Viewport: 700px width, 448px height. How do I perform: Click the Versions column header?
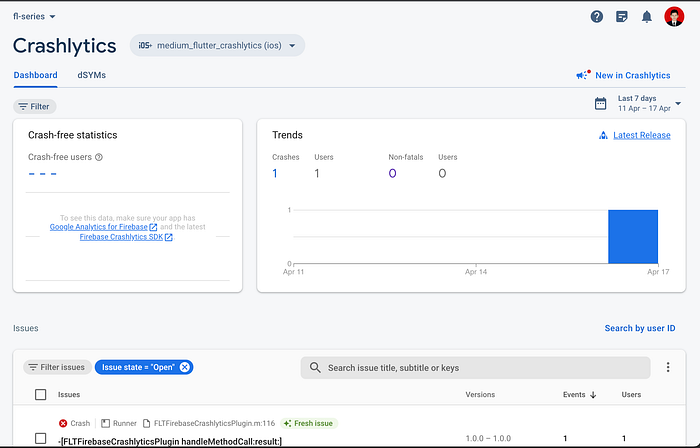coord(480,395)
